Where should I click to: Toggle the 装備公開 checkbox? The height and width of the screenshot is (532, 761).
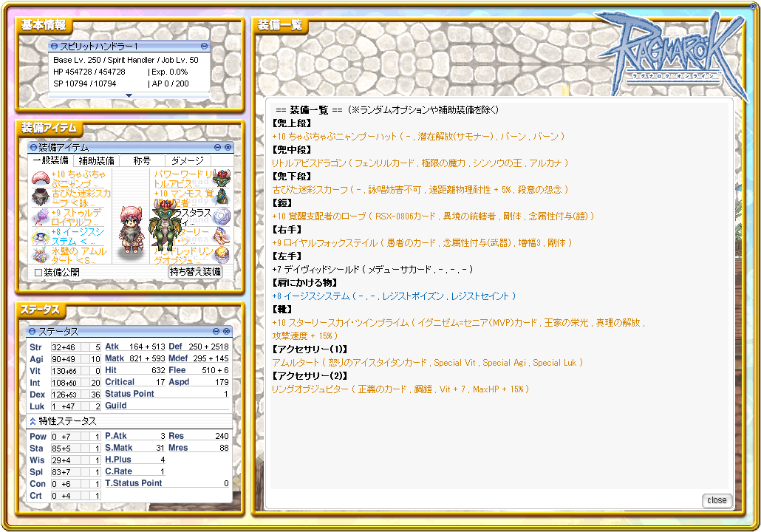point(38,273)
